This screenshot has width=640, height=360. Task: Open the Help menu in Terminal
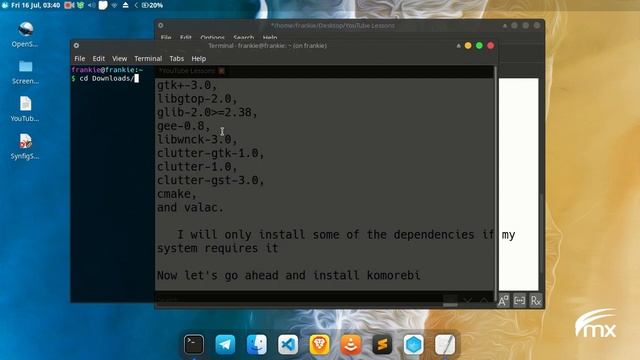tap(199, 59)
